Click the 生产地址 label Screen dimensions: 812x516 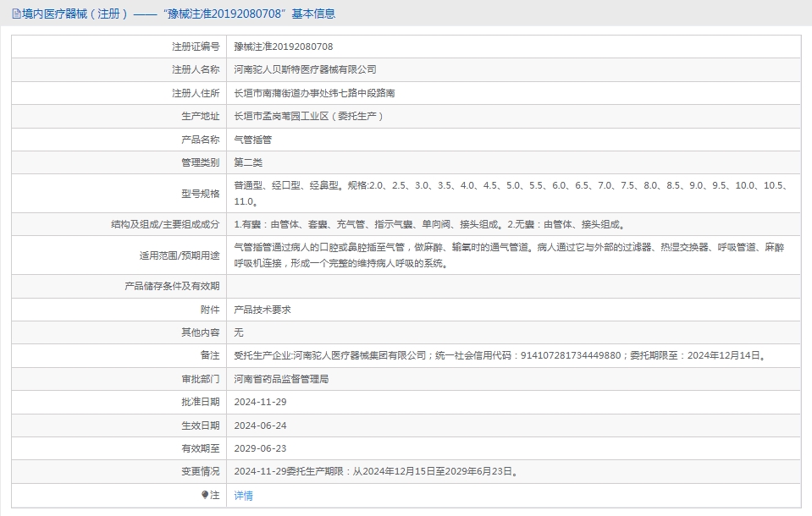201,116
